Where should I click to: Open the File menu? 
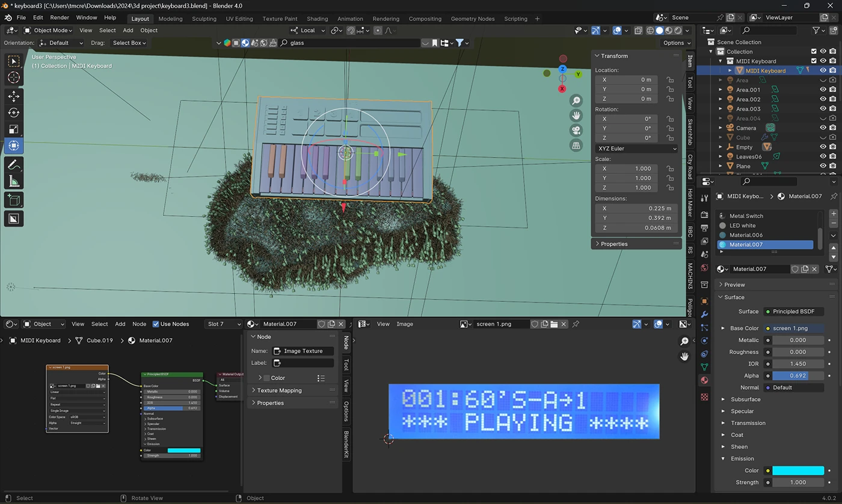(x=21, y=18)
